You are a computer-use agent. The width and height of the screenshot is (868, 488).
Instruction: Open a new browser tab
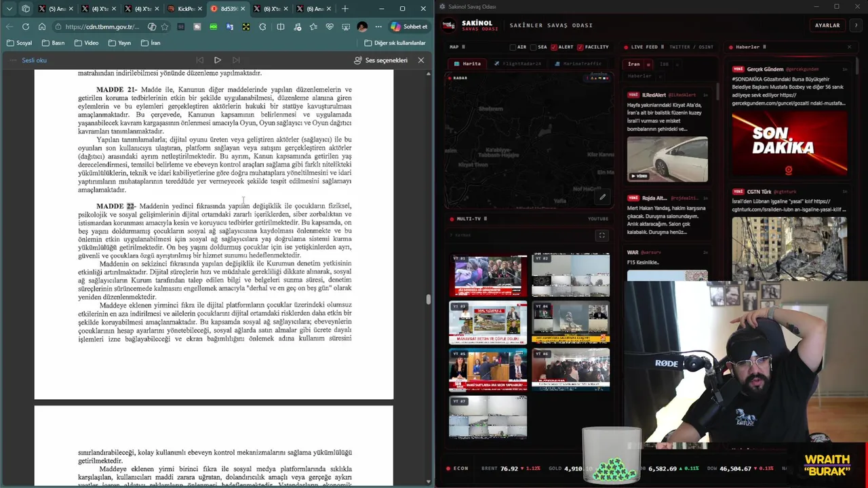(344, 9)
